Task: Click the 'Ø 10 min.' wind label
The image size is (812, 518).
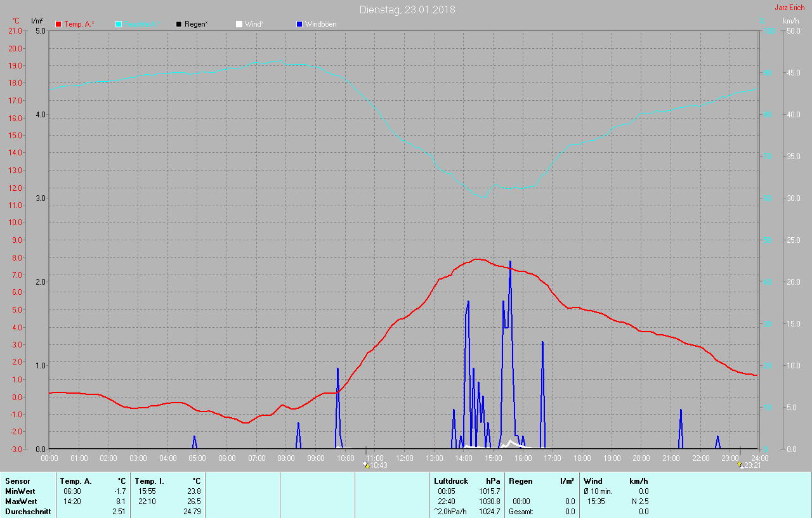Action: 598,491
